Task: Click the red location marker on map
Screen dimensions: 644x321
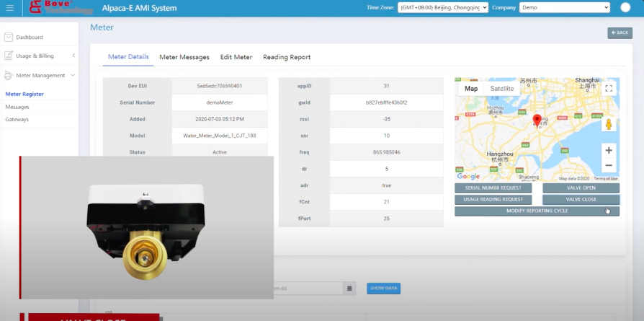Action: click(537, 121)
